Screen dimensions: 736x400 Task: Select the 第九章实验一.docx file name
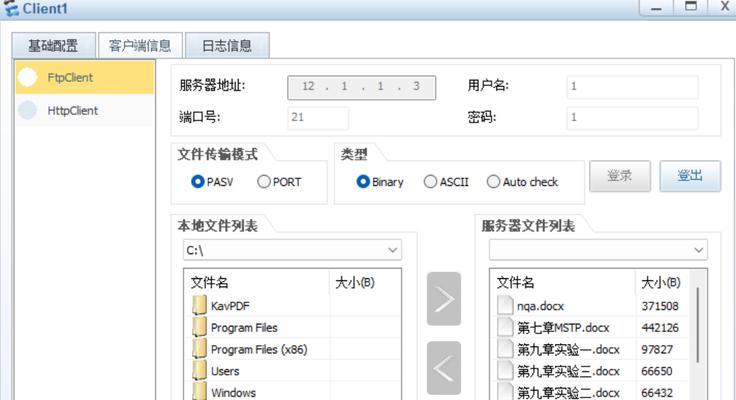coord(568,349)
